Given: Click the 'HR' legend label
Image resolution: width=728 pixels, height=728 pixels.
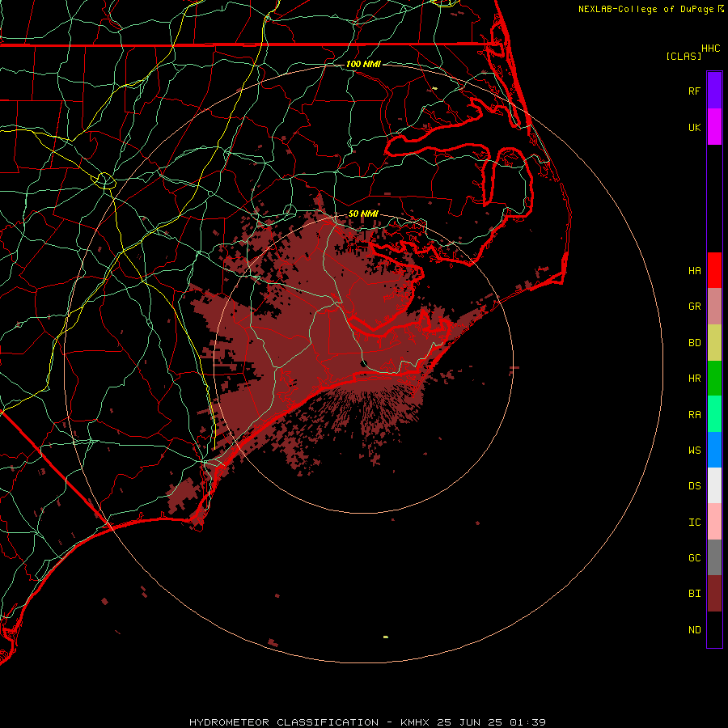Looking at the screenshot, I should point(694,379).
